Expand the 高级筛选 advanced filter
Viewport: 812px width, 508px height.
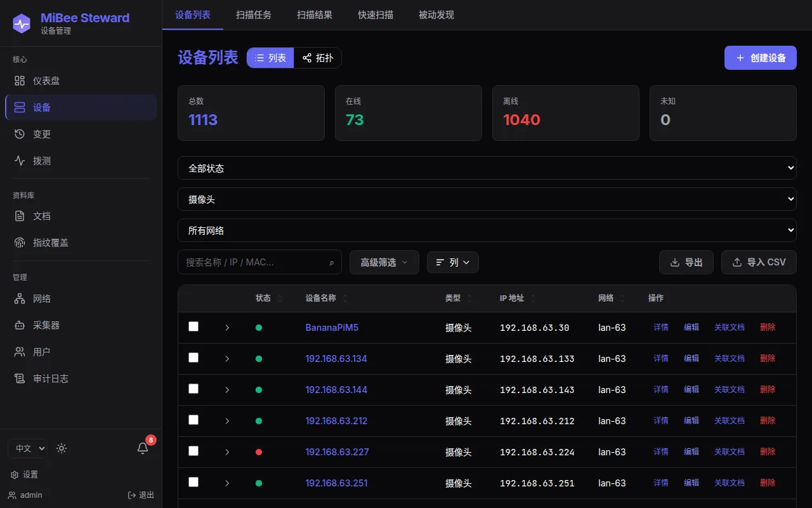point(384,262)
